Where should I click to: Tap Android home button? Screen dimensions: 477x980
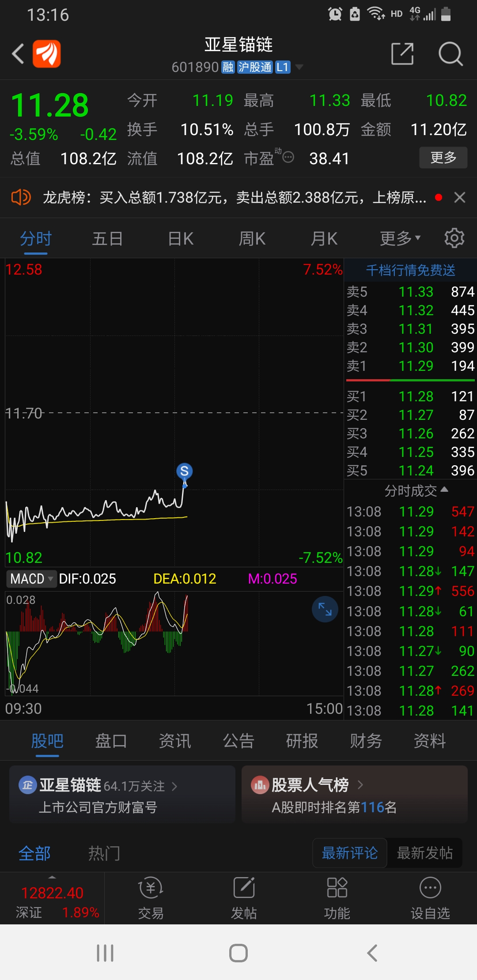point(238,953)
